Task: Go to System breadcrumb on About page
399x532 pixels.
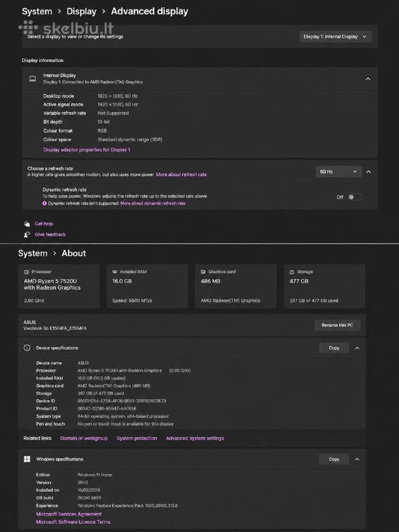Action: coord(33,254)
